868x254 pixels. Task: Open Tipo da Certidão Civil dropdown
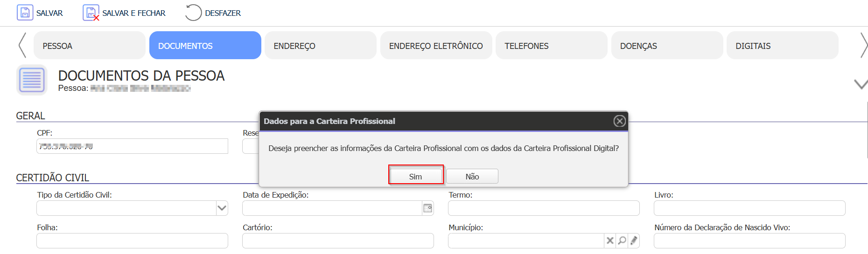coord(222,208)
